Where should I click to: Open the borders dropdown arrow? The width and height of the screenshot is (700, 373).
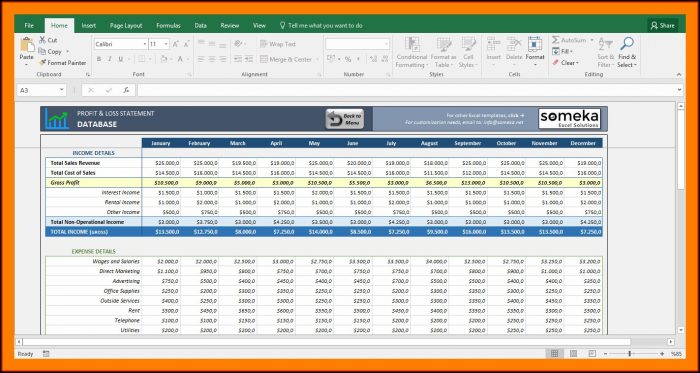click(150, 59)
